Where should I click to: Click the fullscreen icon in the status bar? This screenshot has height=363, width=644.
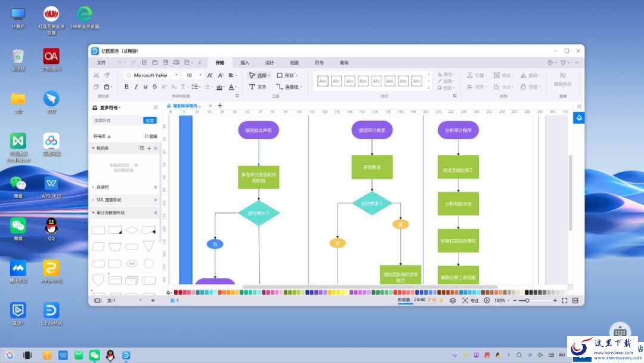click(x=565, y=300)
